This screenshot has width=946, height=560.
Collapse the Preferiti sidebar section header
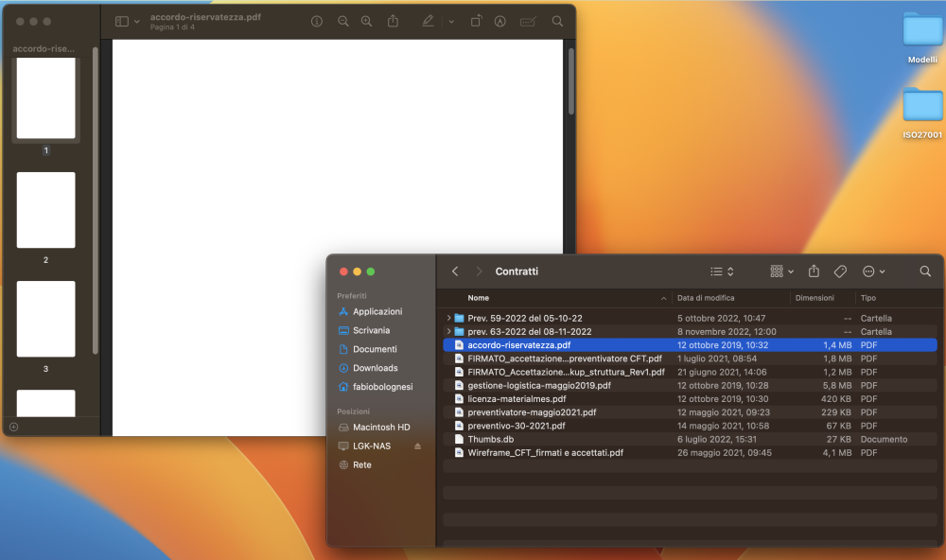[x=352, y=296]
